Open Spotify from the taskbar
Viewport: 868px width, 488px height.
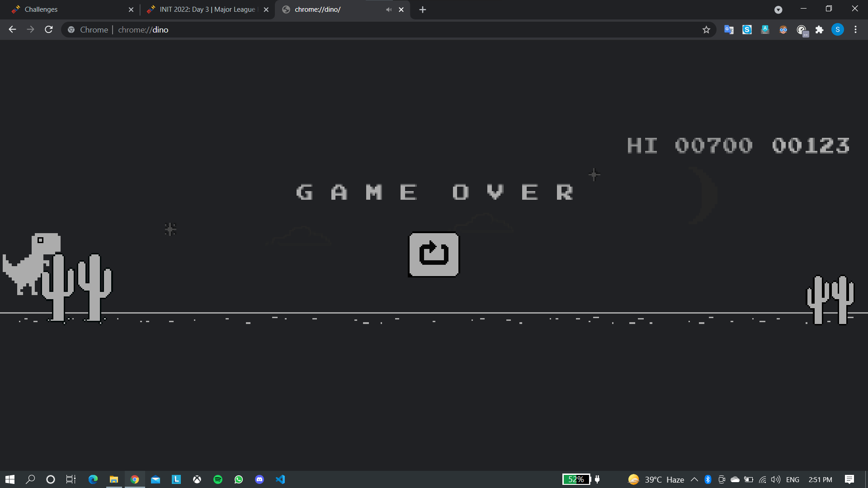pyautogui.click(x=218, y=479)
